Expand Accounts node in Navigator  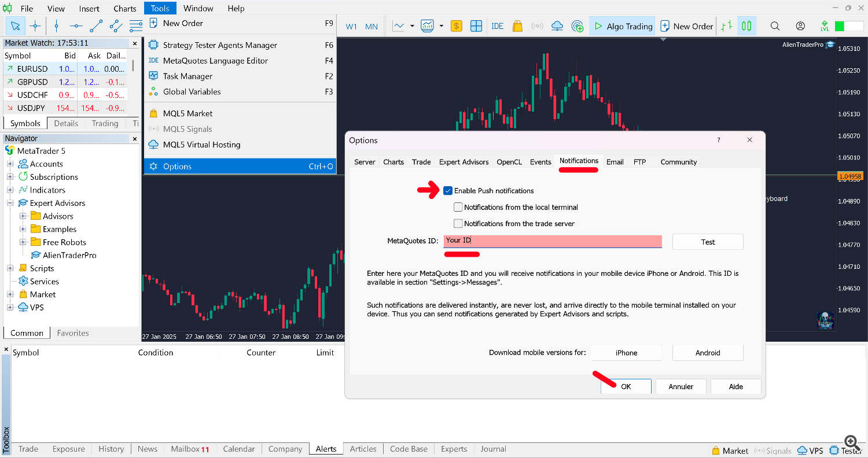point(10,164)
